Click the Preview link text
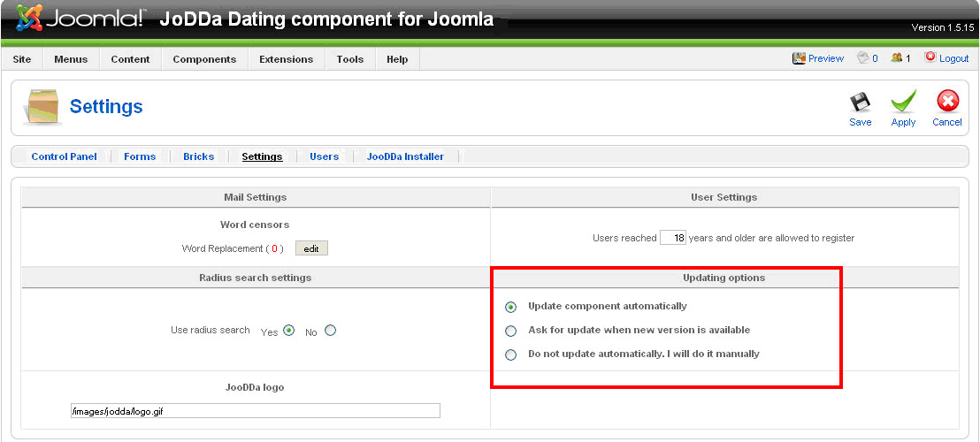The image size is (980, 442). pyautogui.click(x=826, y=58)
